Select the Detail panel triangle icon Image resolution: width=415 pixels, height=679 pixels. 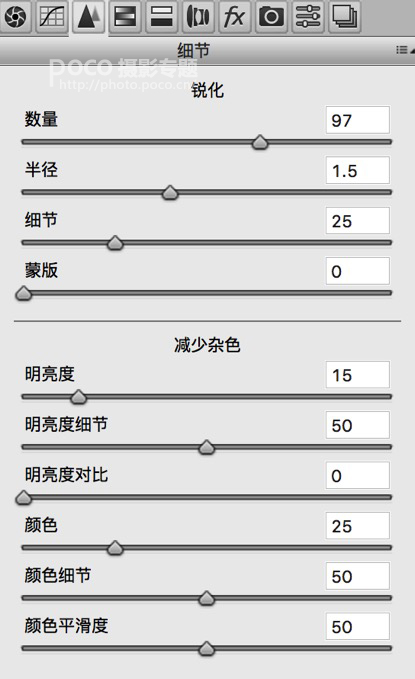(x=88, y=17)
